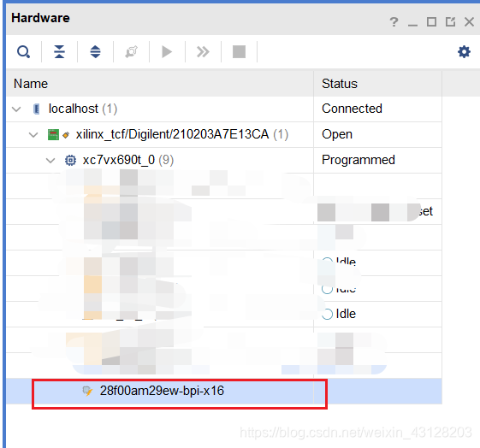Collapse all items in the hardware tree
480x448 pixels.
(59, 51)
